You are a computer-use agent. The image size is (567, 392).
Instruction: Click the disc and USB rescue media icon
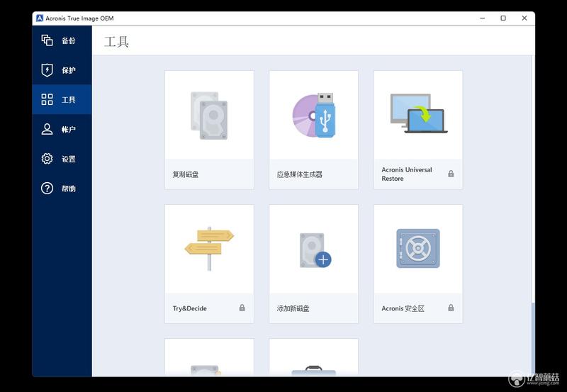[x=314, y=116]
